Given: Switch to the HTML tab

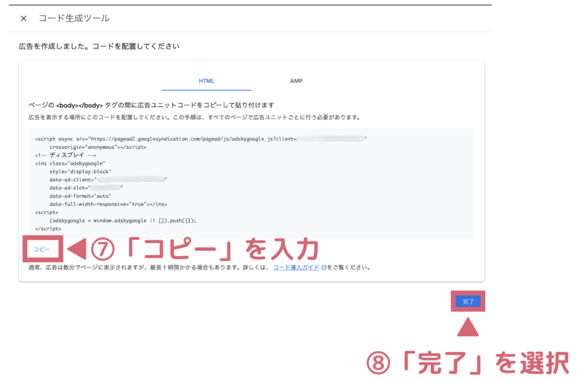Looking at the screenshot, I should pos(206,81).
